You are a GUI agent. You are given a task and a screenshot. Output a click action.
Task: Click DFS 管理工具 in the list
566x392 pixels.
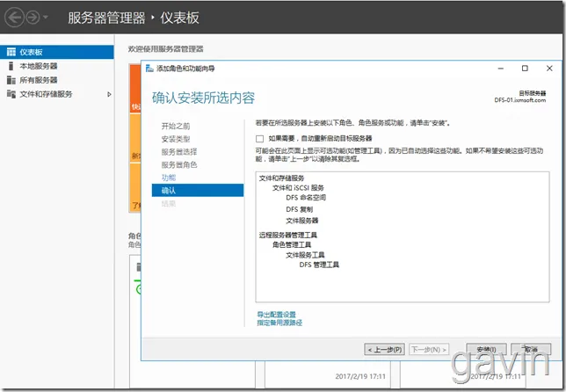tap(319, 265)
